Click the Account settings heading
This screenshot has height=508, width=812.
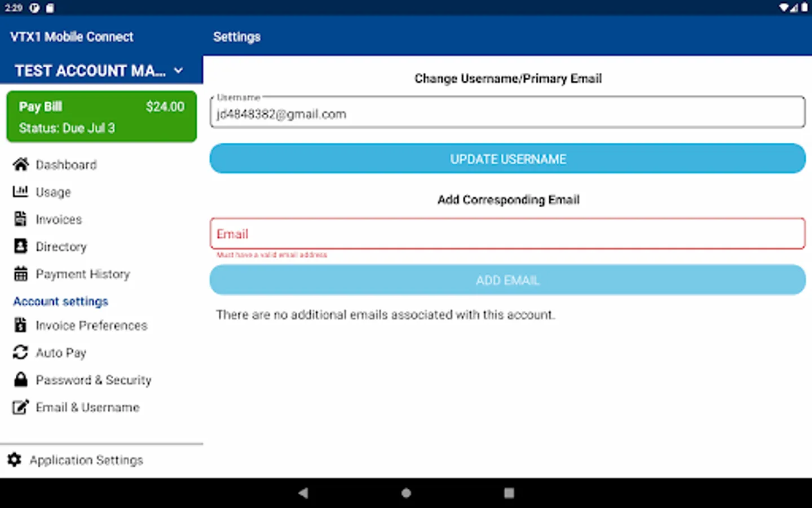coord(60,301)
